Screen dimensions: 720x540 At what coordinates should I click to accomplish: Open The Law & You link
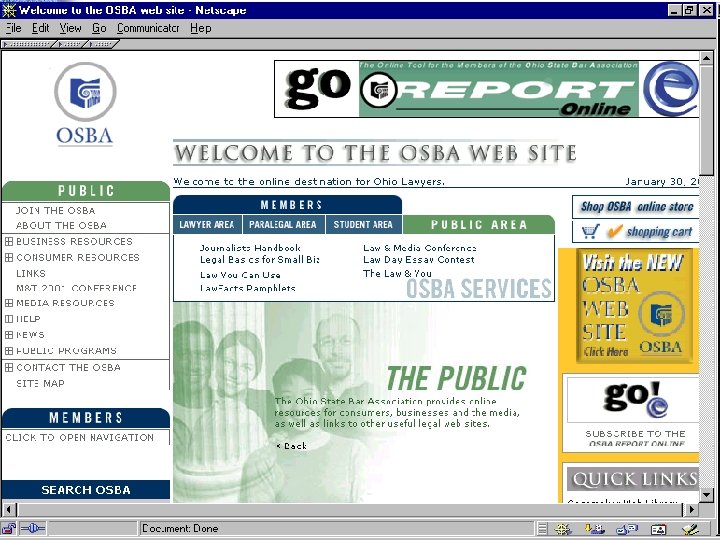(397, 274)
